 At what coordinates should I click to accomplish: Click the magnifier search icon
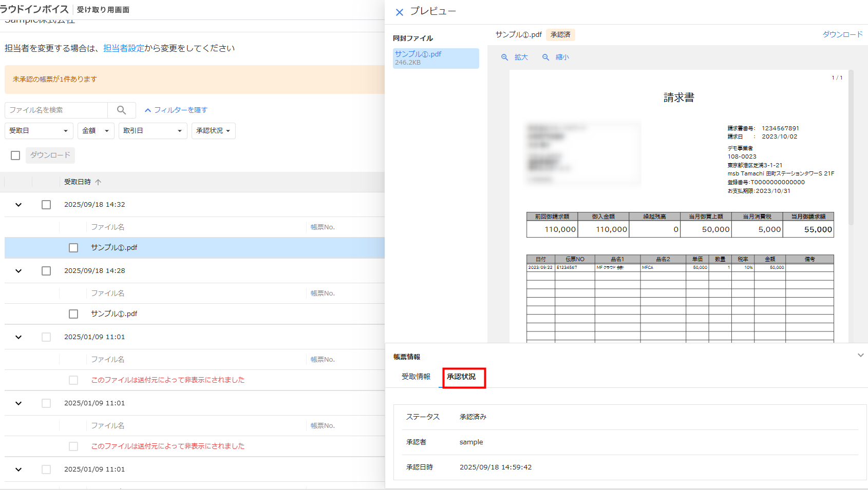(x=121, y=110)
